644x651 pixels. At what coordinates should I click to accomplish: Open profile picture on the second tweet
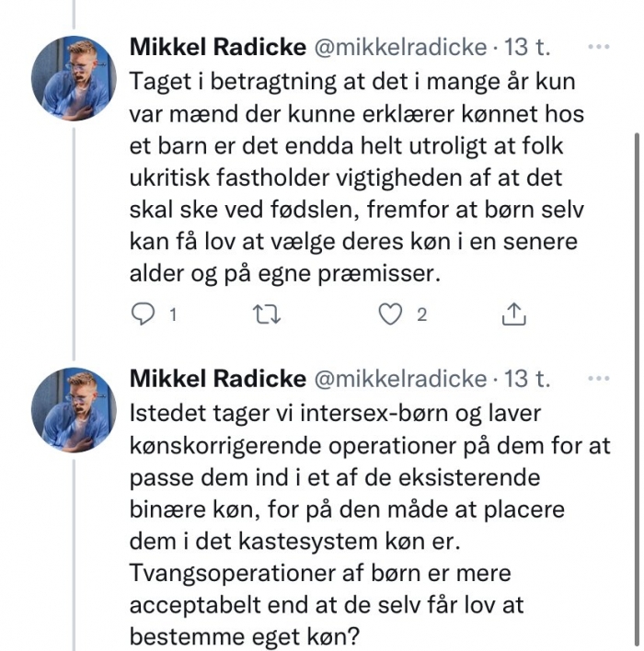pos(74,410)
